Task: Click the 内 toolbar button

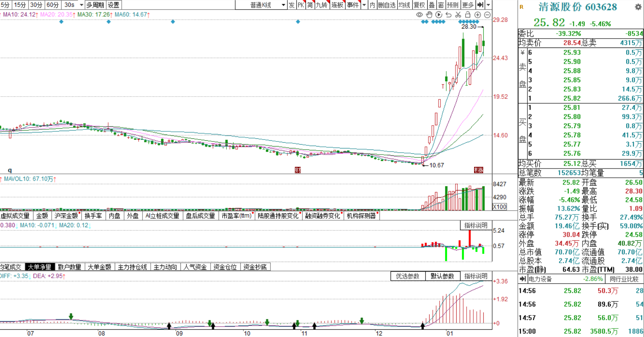Action: point(372,5)
